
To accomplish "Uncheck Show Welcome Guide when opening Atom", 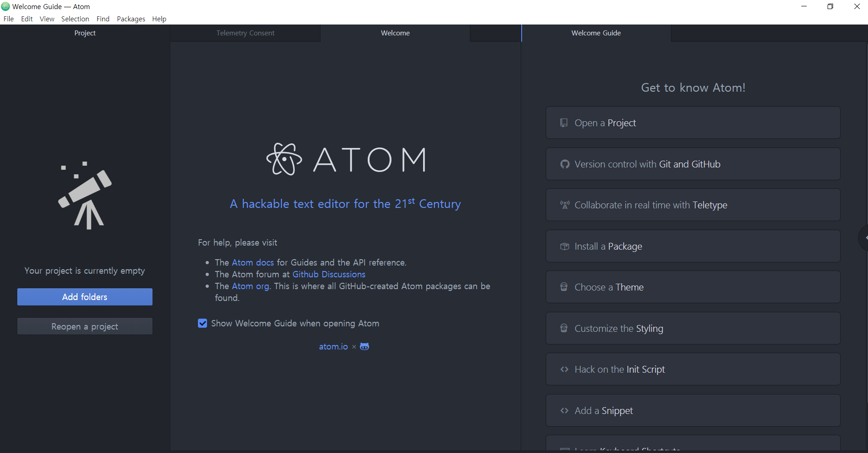I will pyautogui.click(x=202, y=323).
